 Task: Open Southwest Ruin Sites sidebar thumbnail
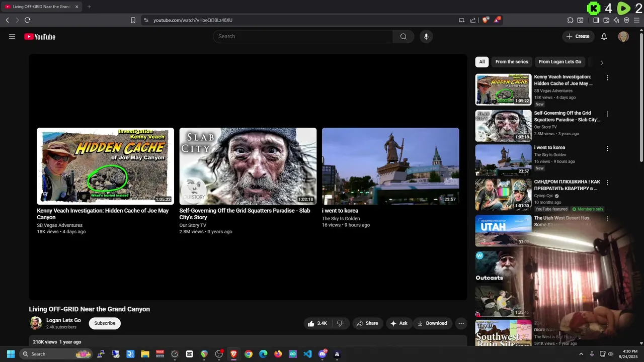click(x=503, y=333)
